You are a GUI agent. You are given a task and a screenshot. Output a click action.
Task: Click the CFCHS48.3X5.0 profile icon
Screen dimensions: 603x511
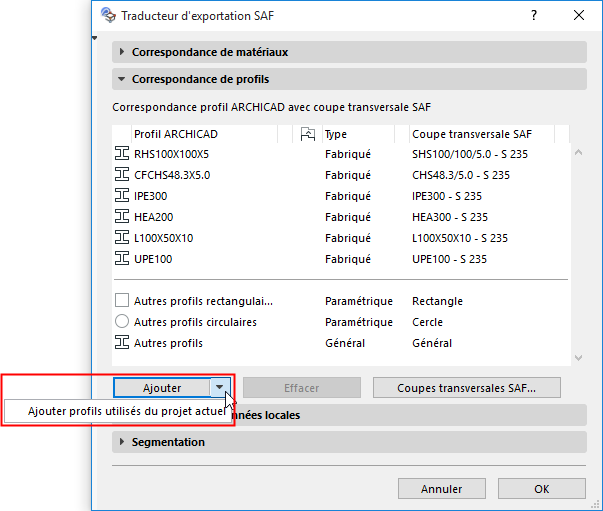[122, 175]
